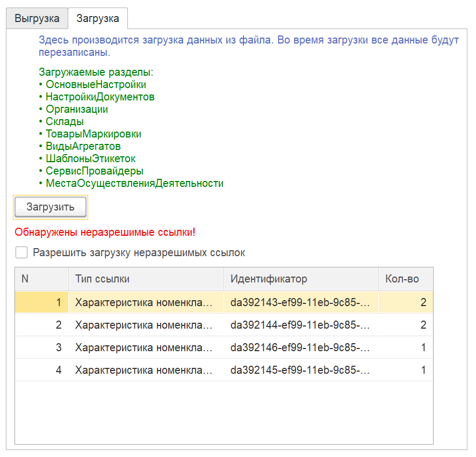Click identifier da392146-ef99-11eb-9c85 cell
Viewport: 476px width, 457px height.
301,347
